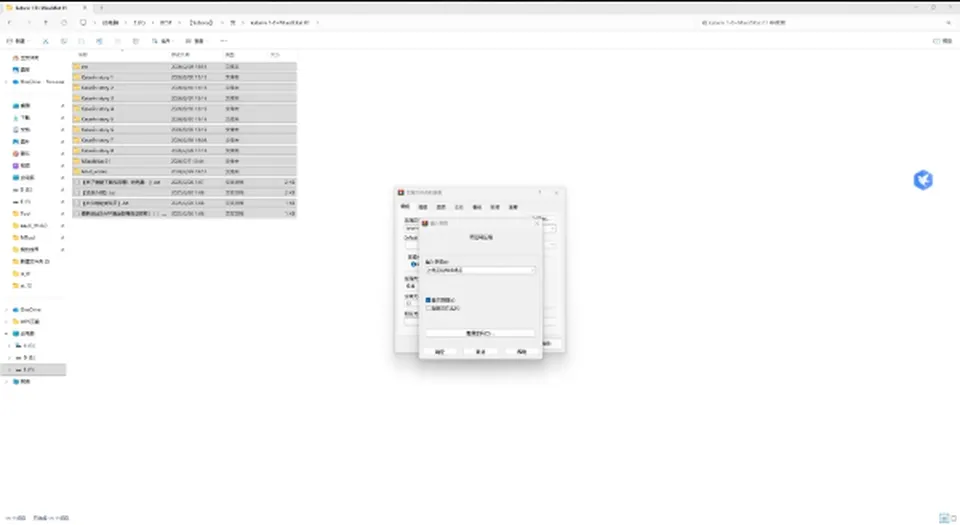Open WPS云盘 folder in the sidebar
Viewport: 960px width, 525px height.
(26, 322)
